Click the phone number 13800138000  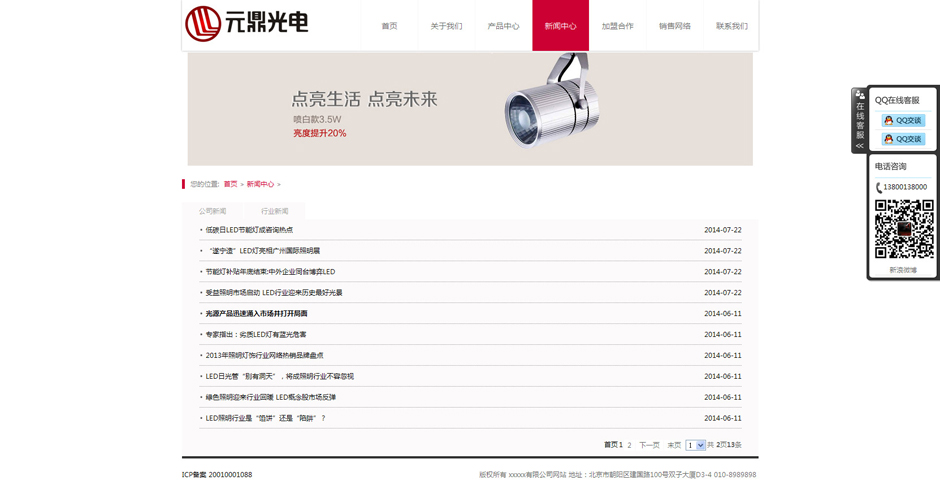pyautogui.click(x=905, y=187)
